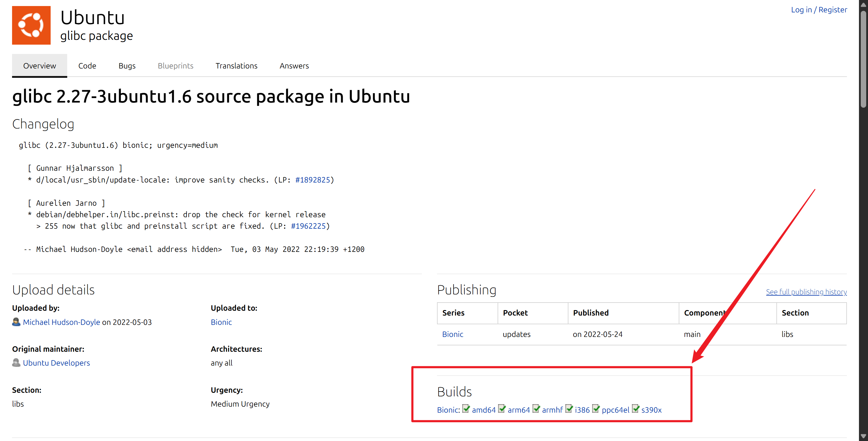Click the green build-success icon before i386
The width and height of the screenshot is (868, 441).
(569, 409)
